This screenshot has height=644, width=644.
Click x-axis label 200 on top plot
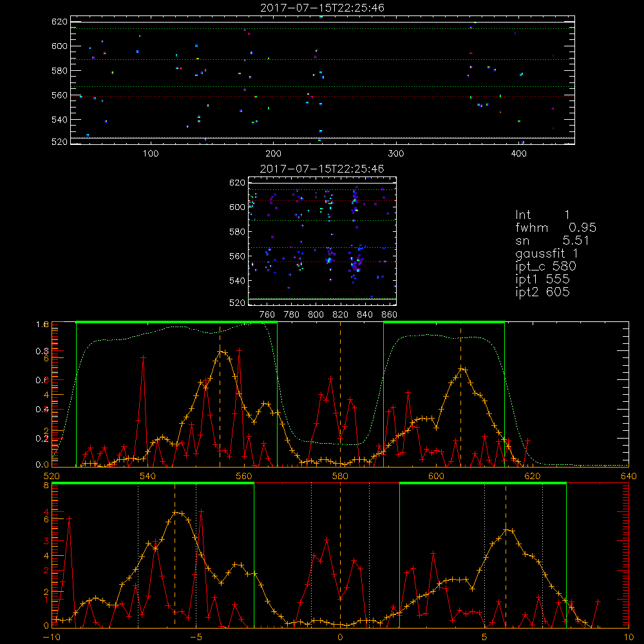point(273,154)
